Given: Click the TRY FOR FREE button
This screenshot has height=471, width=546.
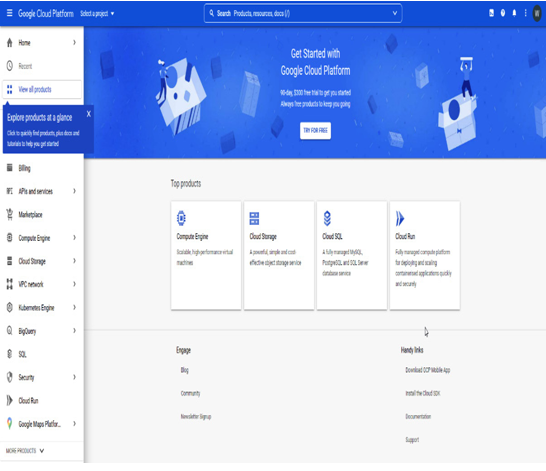Looking at the screenshot, I should pyautogui.click(x=315, y=131).
